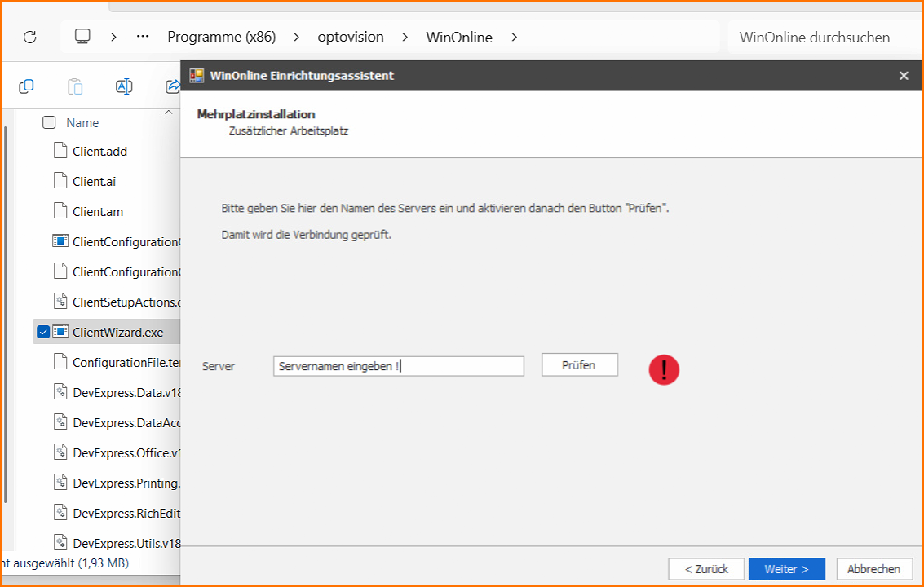Click the paste icon in Explorer toolbar
The width and height of the screenshot is (924, 587).
(x=75, y=86)
